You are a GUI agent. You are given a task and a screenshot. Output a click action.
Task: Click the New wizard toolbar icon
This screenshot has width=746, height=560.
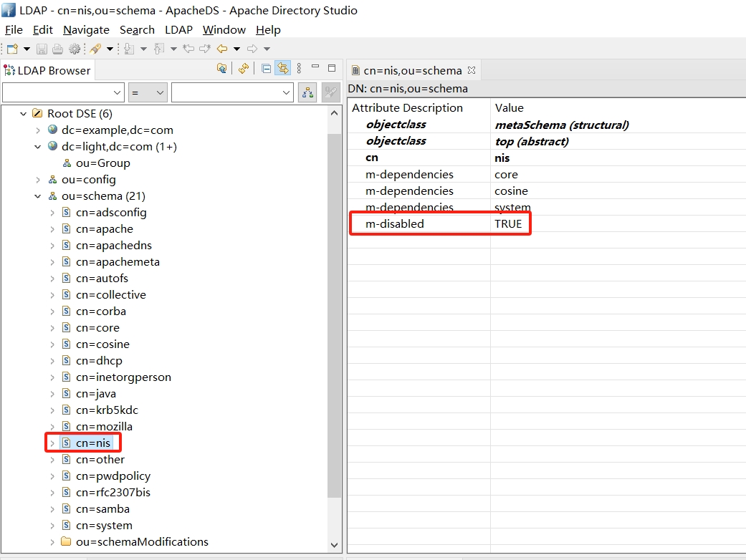(x=12, y=49)
